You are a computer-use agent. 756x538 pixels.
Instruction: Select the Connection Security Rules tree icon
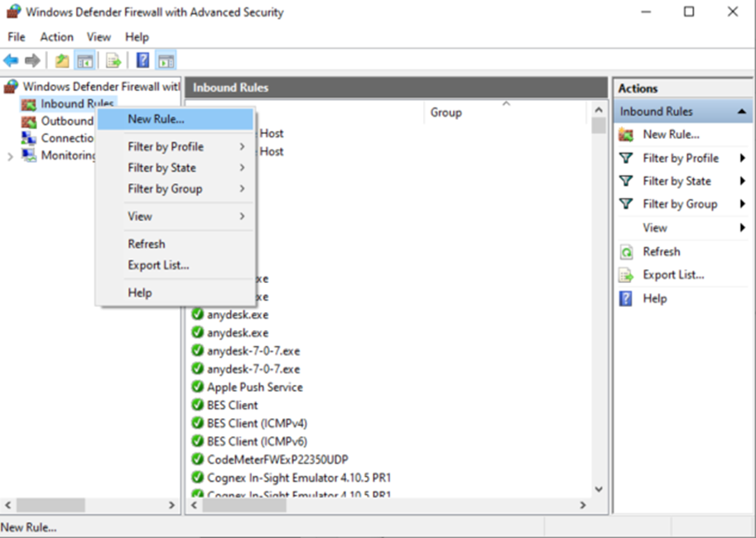point(29,138)
